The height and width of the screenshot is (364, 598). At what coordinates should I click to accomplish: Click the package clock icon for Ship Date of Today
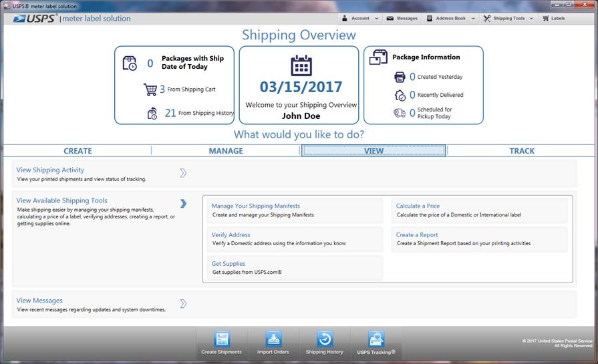pyautogui.click(x=130, y=63)
